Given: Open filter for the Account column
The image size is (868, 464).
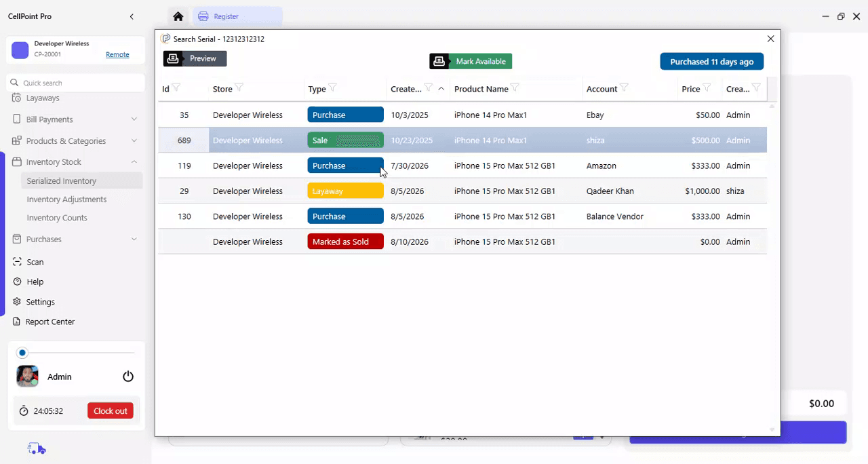Looking at the screenshot, I should tap(624, 88).
